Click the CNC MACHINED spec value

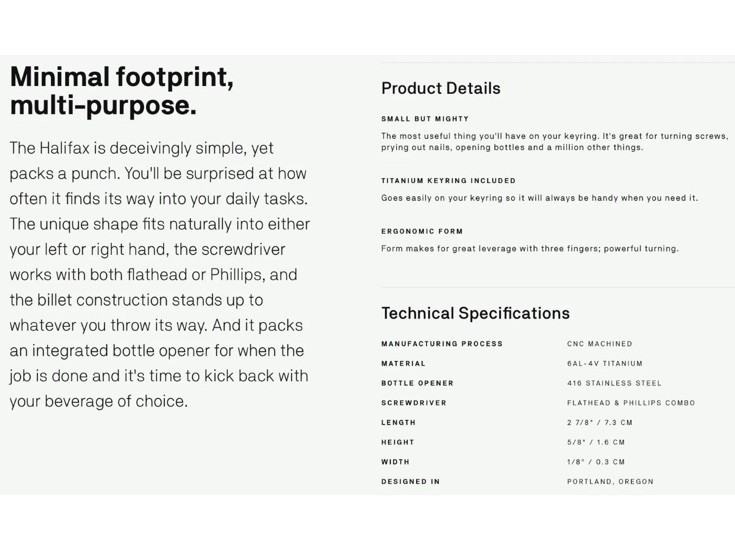600,344
